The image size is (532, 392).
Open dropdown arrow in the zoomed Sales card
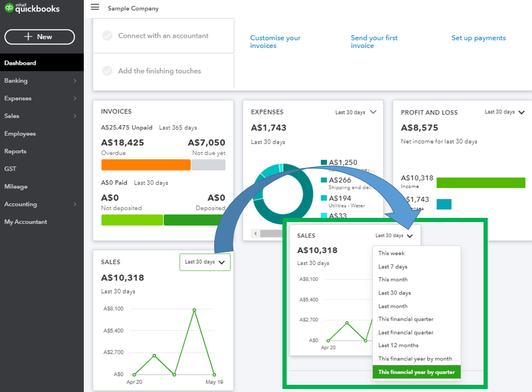(x=410, y=236)
